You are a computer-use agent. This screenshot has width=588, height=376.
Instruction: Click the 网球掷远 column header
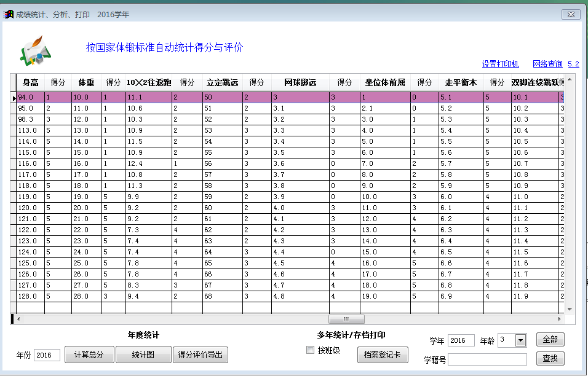(300, 83)
